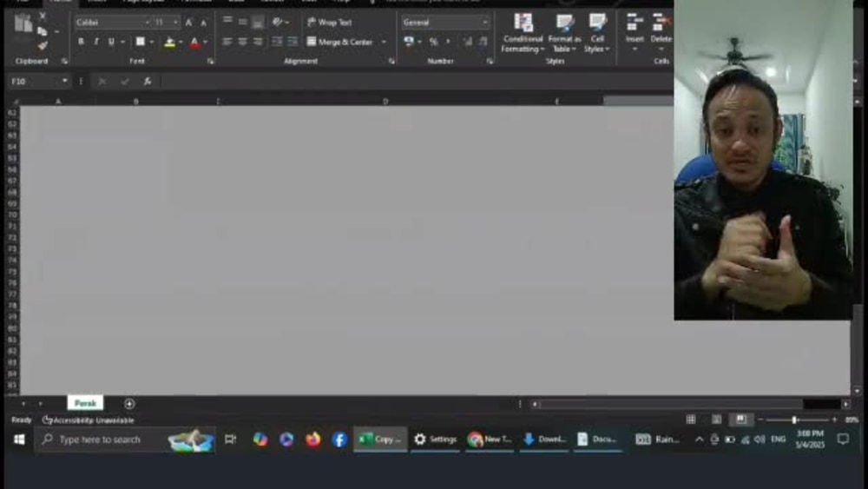The height and width of the screenshot is (489, 868).
Task: Switch to Normal view
Action: (x=691, y=420)
